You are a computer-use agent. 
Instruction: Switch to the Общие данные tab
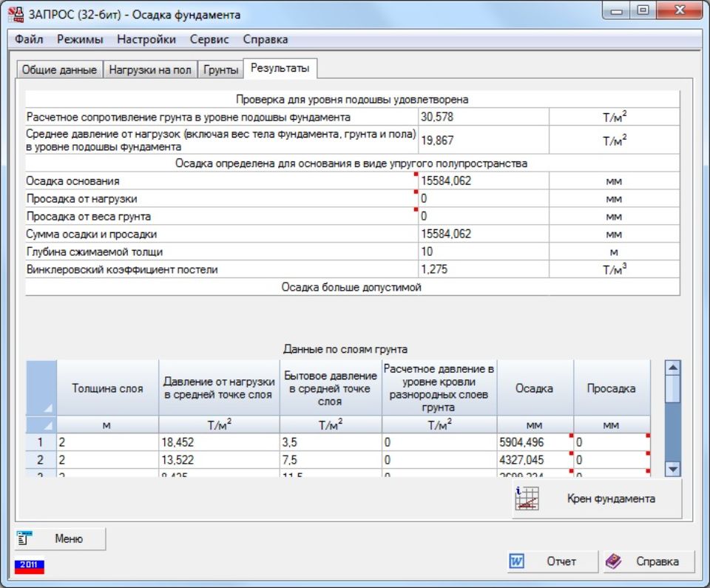coord(59,70)
